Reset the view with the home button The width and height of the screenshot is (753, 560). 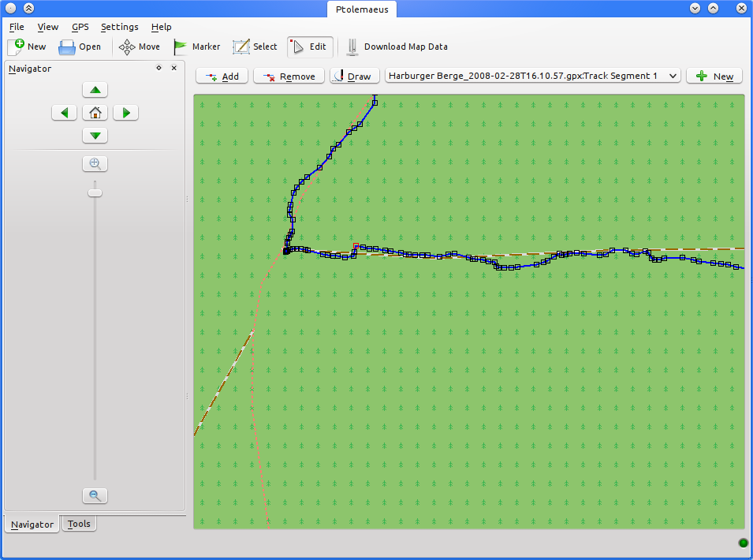95,113
